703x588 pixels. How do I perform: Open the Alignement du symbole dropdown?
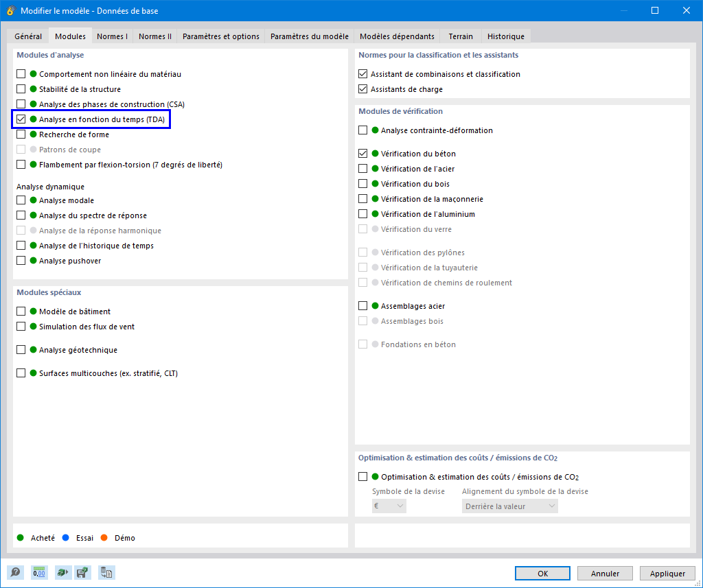click(x=509, y=506)
